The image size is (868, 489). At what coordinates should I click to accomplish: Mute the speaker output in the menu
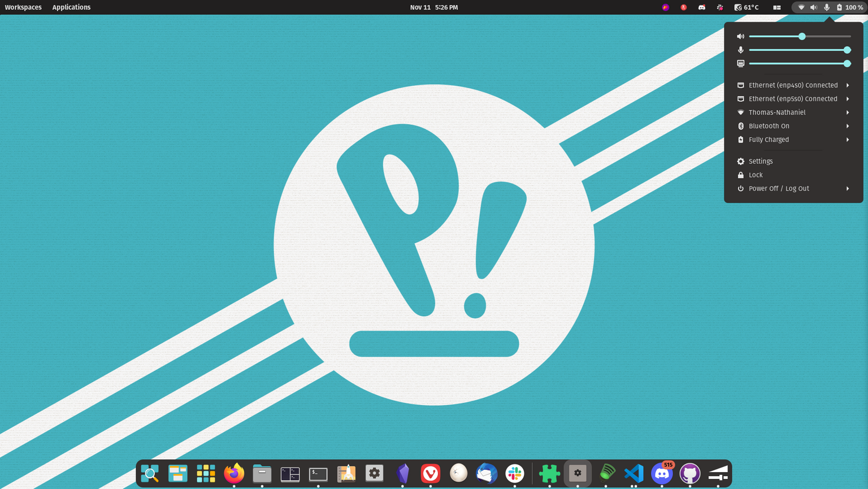click(740, 36)
